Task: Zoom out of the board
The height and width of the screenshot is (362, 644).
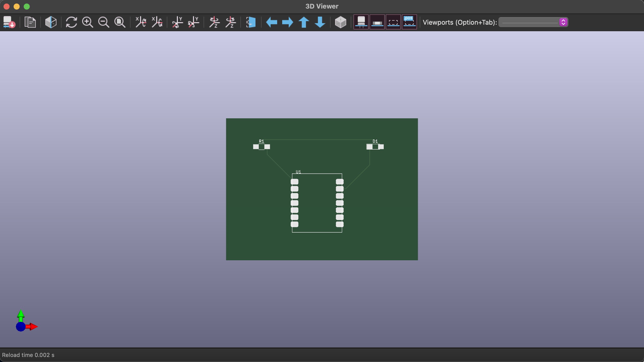Action: (x=104, y=22)
